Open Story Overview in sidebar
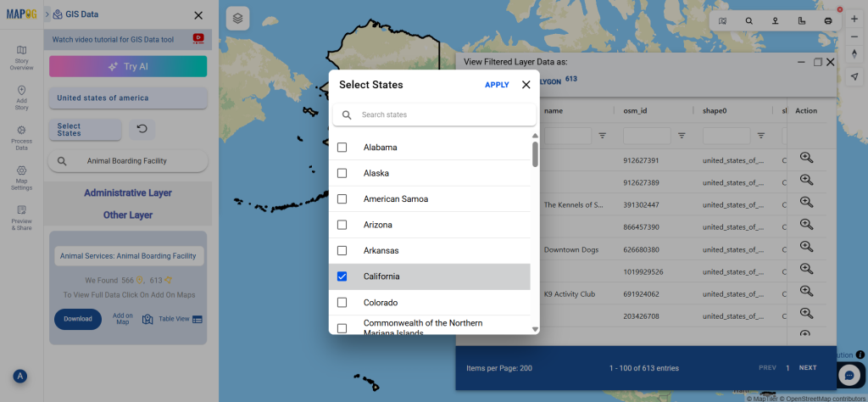 tap(21, 59)
